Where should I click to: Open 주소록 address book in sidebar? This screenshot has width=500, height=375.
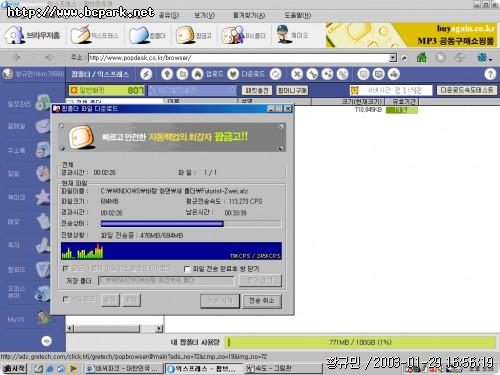coord(28,150)
